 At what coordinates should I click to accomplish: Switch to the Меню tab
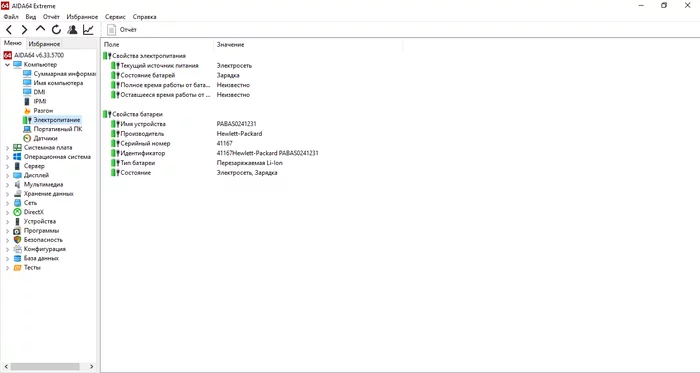coord(12,43)
